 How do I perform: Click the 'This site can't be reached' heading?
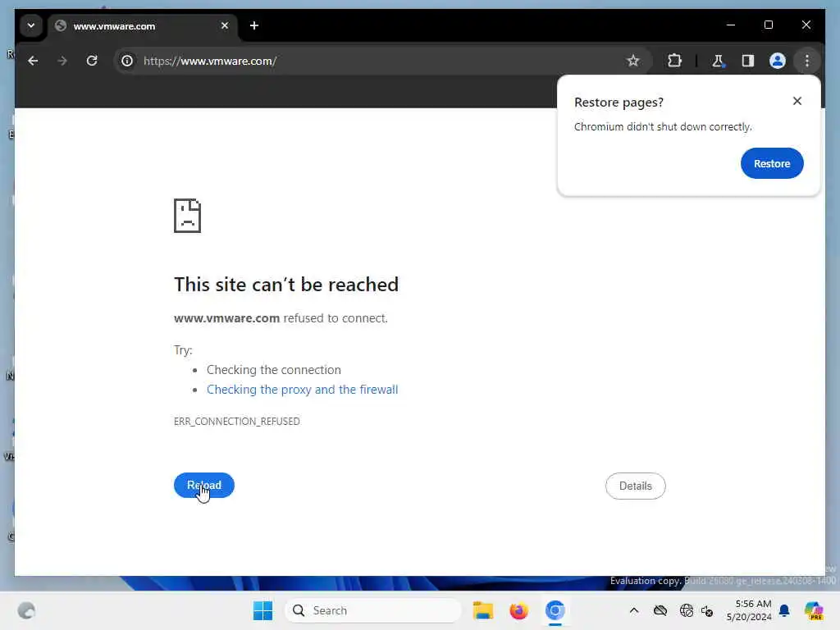286,285
